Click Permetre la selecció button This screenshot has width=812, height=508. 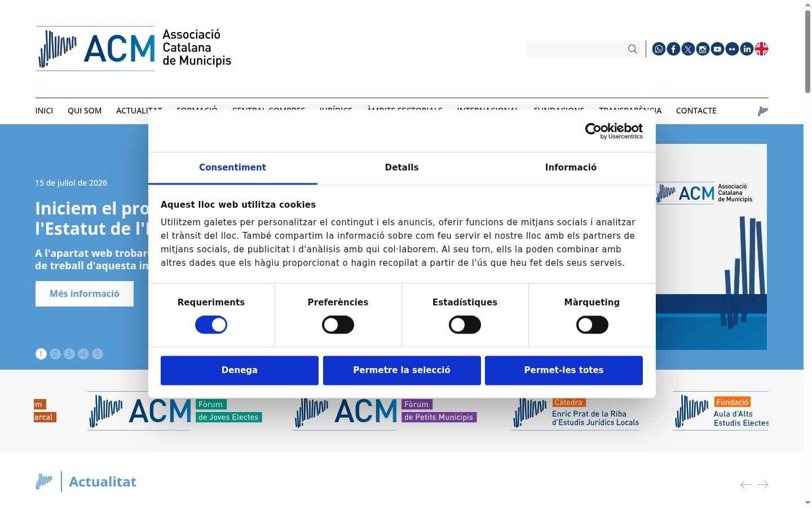pyautogui.click(x=401, y=370)
